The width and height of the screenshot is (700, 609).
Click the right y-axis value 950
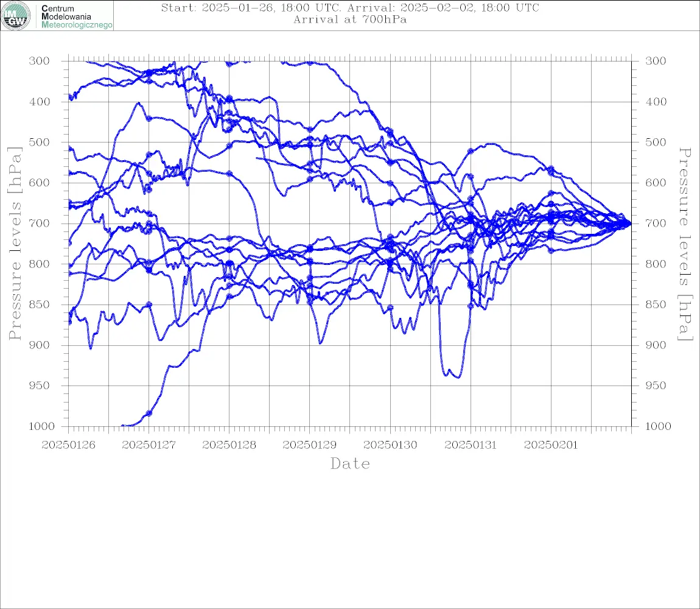pyautogui.click(x=656, y=385)
